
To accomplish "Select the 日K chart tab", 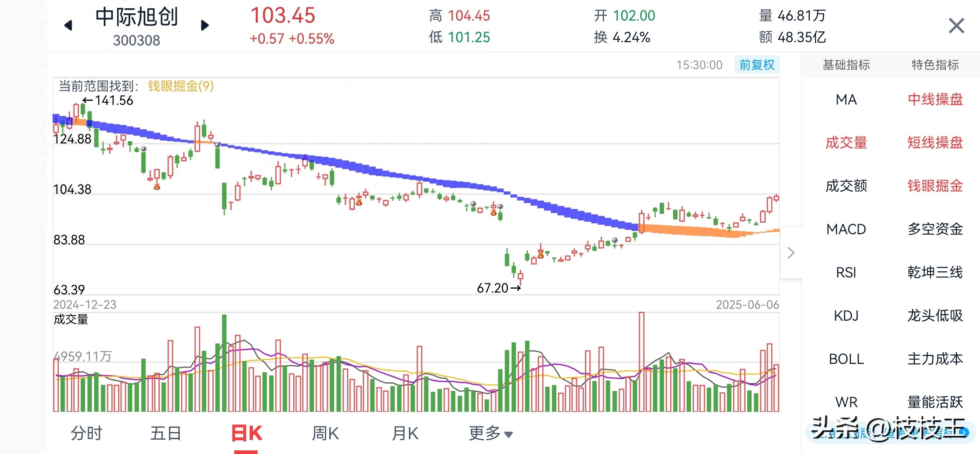I will 246,433.
